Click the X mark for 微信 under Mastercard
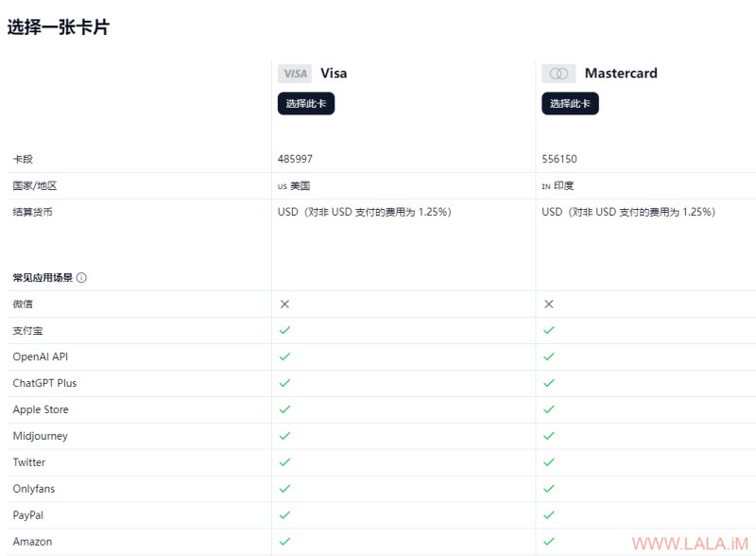The height and width of the screenshot is (556, 756). click(549, 304)
